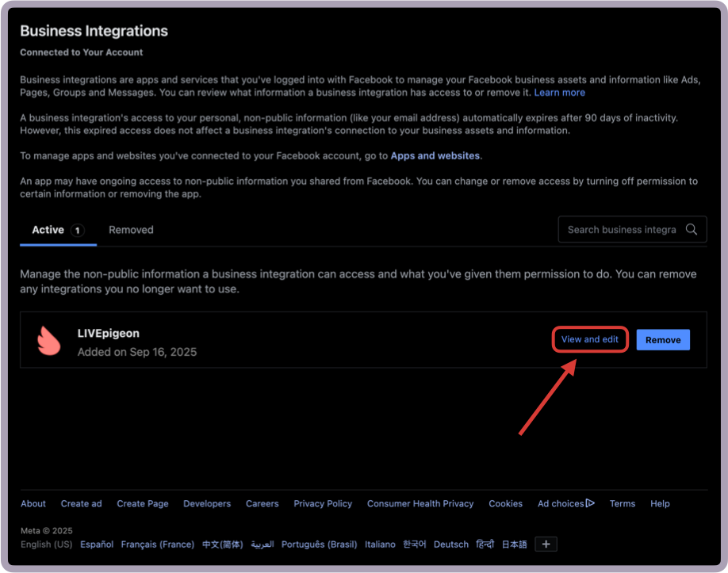The width and height of the screenshot is (728, 573).
Task: Click the LIVEpigeon flame app icon
Action: [48, 341]
